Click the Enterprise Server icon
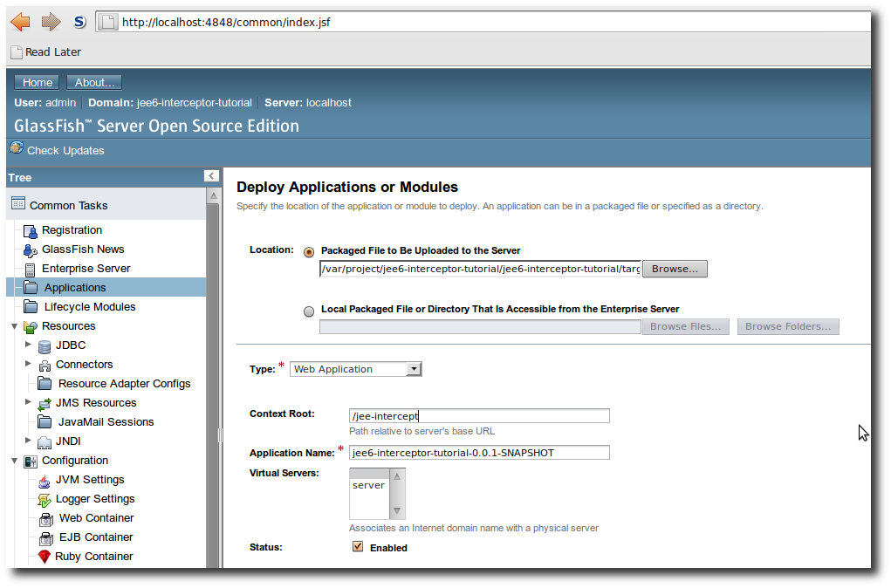 [29, 268]
